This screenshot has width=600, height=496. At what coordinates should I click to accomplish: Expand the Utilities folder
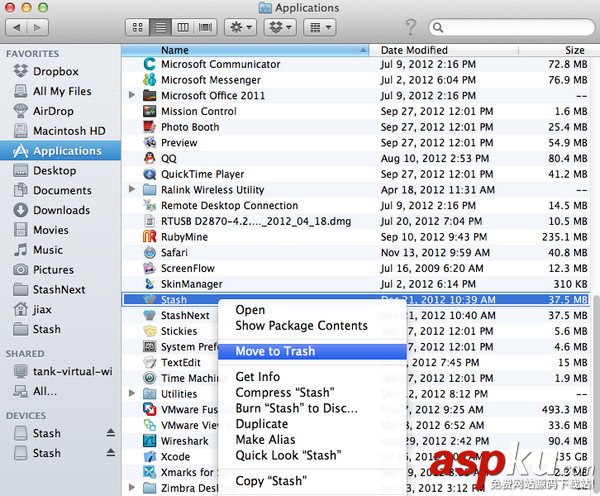[x=132, y=393]
